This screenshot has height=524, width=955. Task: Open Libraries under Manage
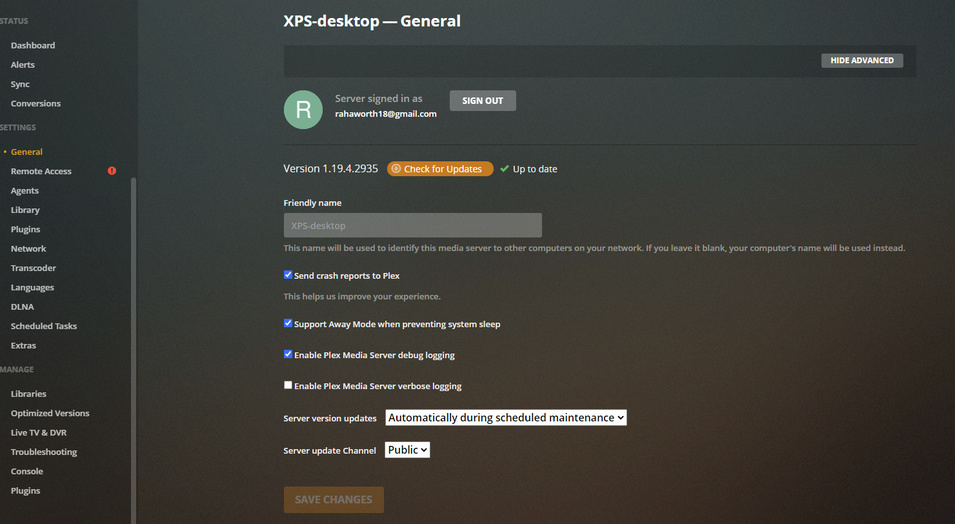28,394
